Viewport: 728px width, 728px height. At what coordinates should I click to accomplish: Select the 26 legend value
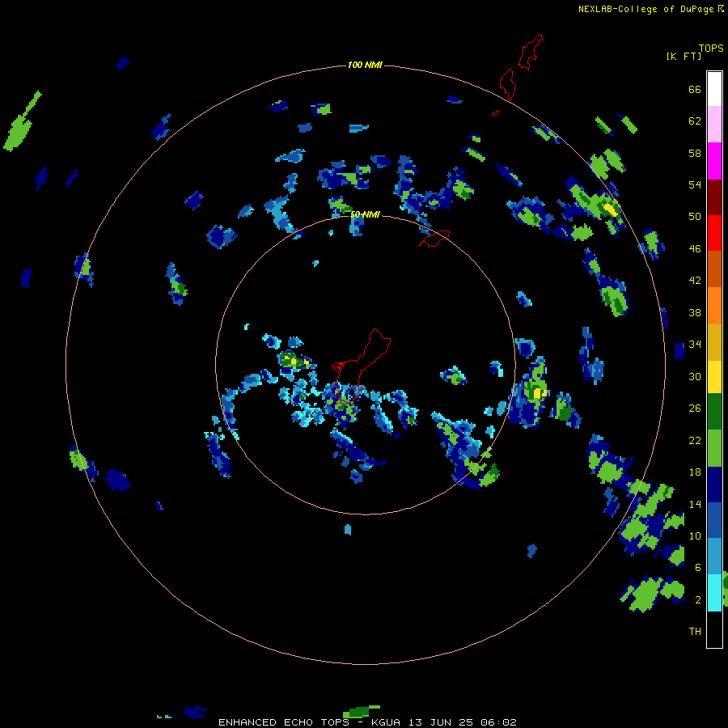pyautogui.click(x=695, y=408)
